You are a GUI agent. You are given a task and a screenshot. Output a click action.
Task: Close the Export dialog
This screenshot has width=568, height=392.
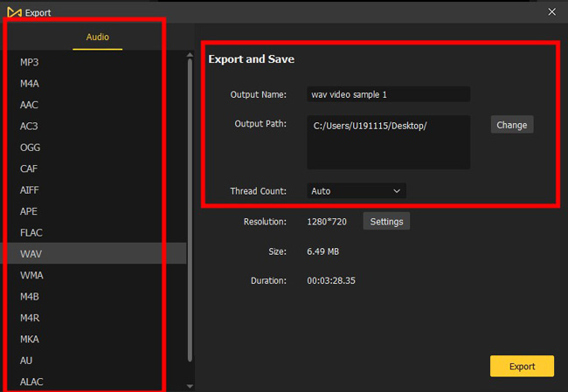pyautogui.click(x=551, y=12)
